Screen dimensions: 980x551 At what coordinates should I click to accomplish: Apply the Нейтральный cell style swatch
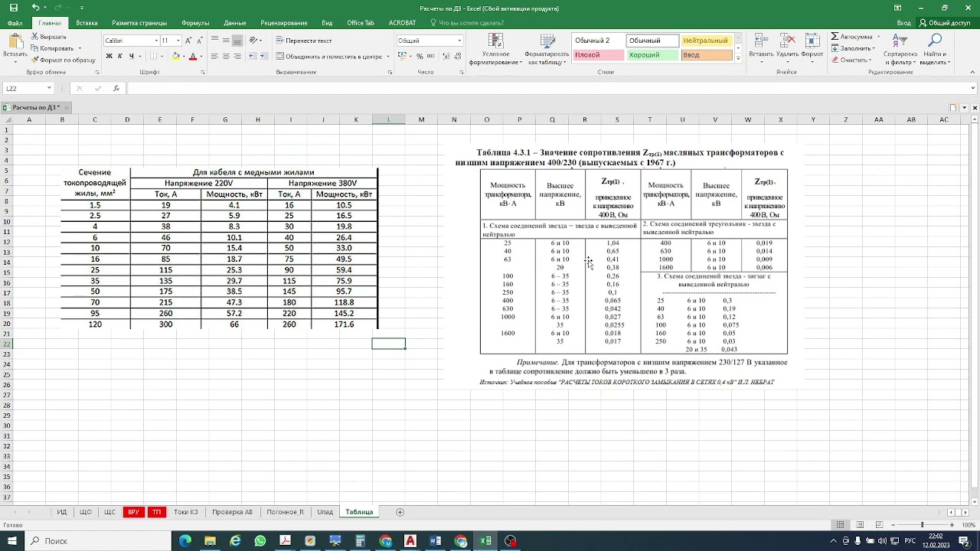[x=707, y=41]
